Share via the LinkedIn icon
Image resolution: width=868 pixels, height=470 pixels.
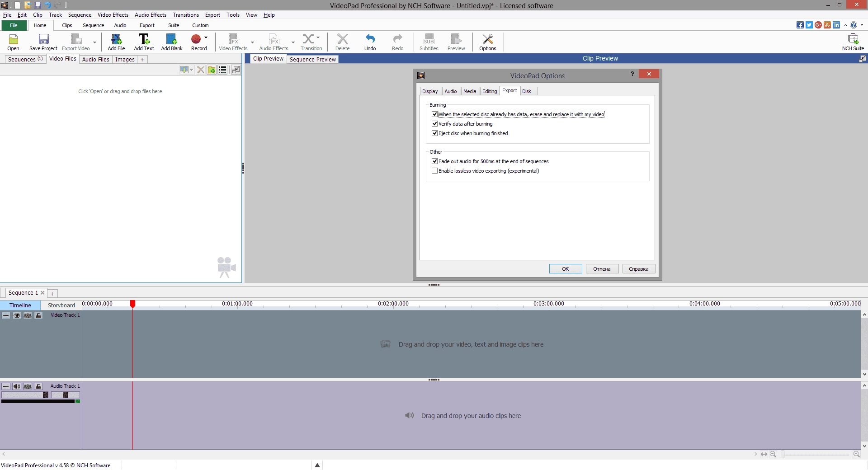tap(836, 25)
